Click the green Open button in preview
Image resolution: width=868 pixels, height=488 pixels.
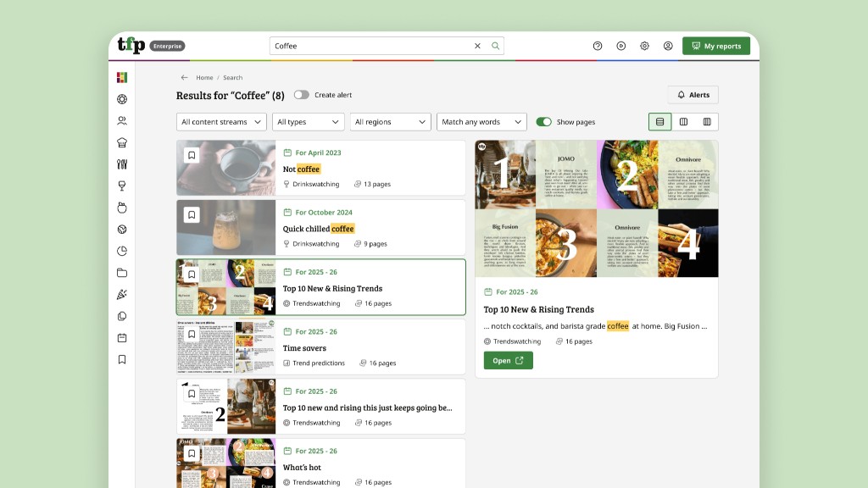tap(509, 360)
